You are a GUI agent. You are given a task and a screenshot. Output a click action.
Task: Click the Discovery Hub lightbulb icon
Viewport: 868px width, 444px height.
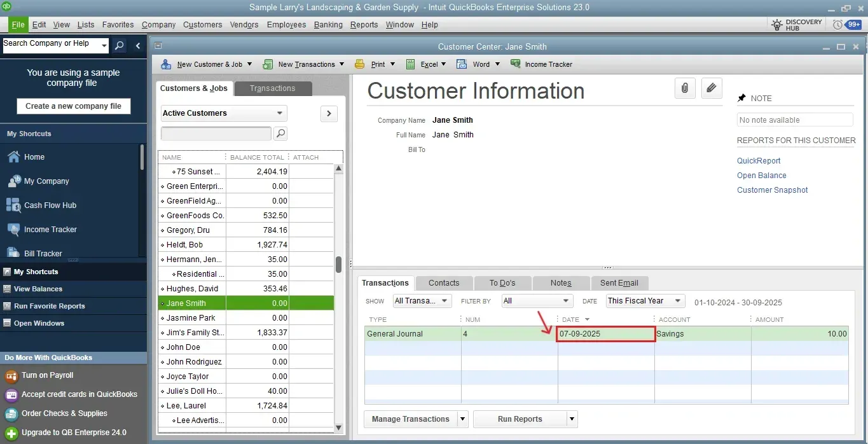click(x=777, y=25)
